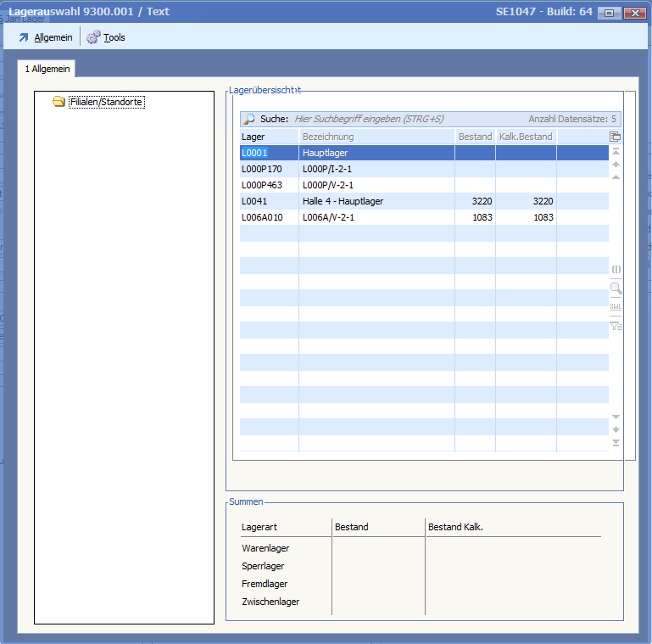Sort by the Lager column header
652x644 pixels.
[x=268, y=137]
